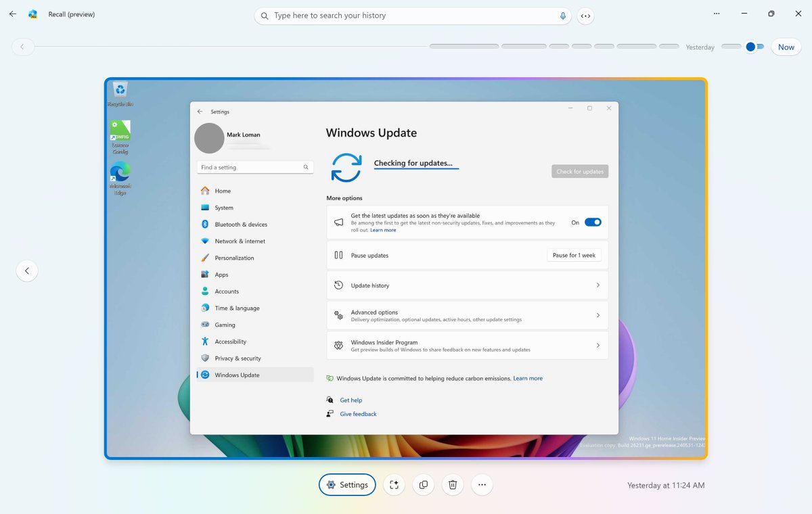Click the 'Yesterday at 11:24 AM' timestamp
This screenshot has width=812, height=514.
pyautogui.click(x=666, y=486)
